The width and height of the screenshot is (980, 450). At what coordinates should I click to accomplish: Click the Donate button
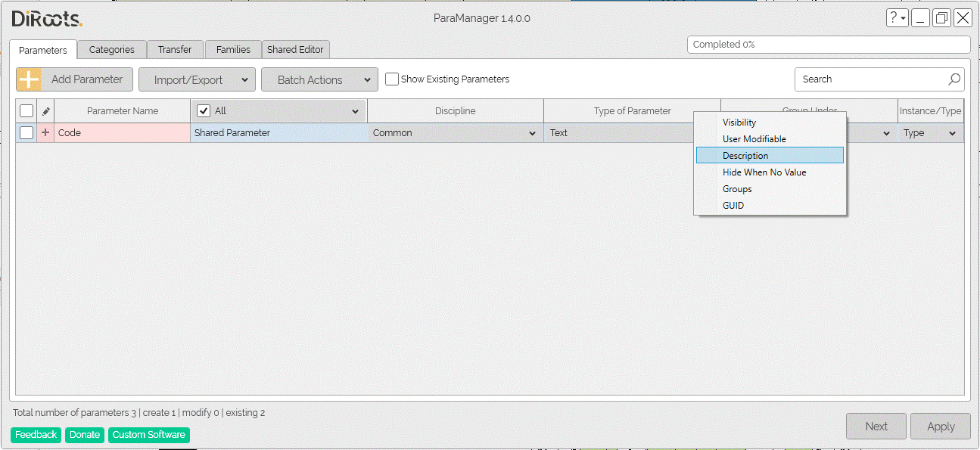(84, 434)
